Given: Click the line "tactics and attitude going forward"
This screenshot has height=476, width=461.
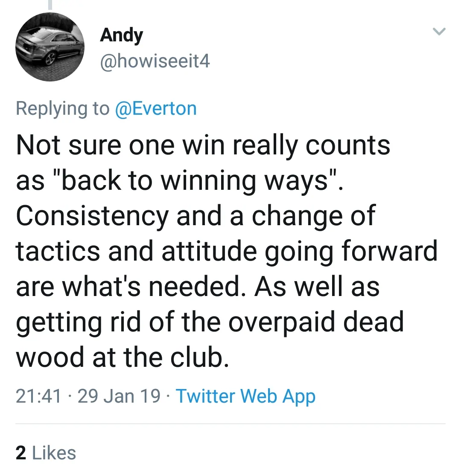Looking at the screenshot, I should (227, 250).
